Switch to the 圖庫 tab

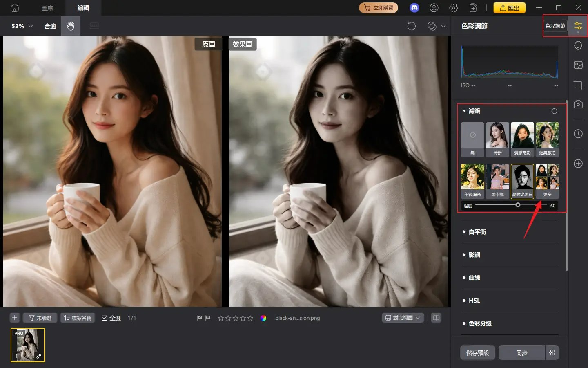tap(48, 7)
